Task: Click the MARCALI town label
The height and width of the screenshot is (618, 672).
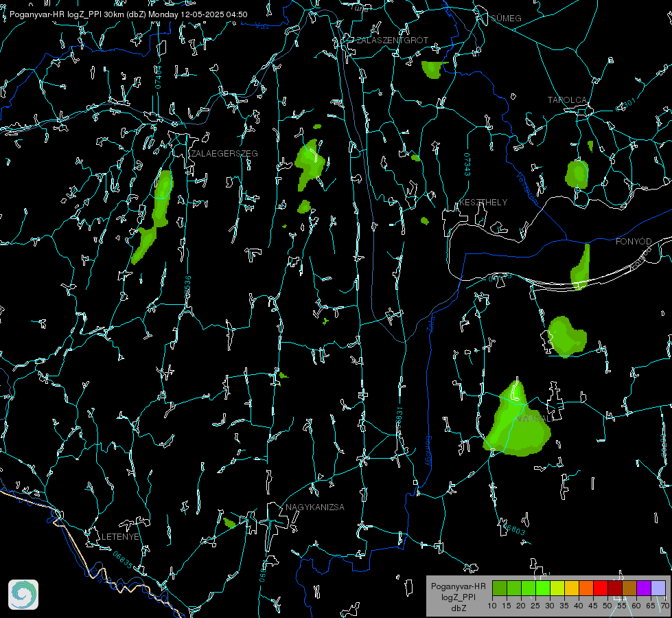Action: coord(535,418)
